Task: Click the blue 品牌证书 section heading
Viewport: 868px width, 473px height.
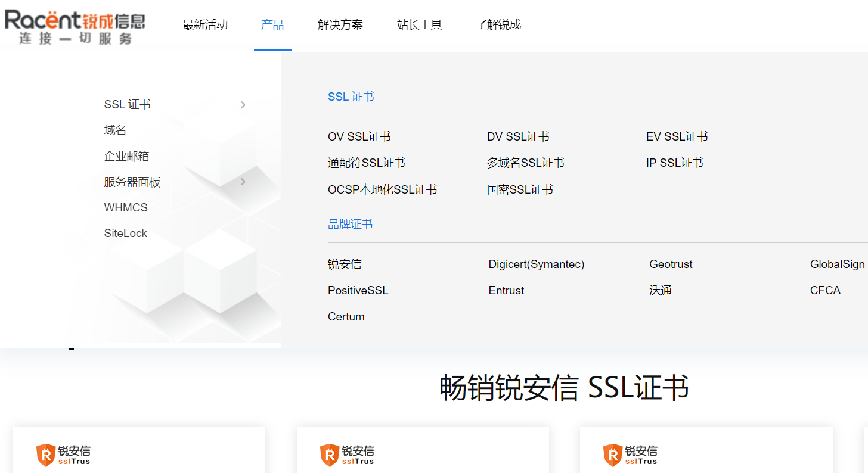Action: 351,224
